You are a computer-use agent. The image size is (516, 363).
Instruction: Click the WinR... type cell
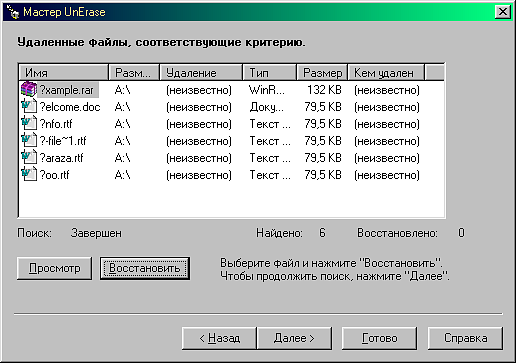pos(267,90)
